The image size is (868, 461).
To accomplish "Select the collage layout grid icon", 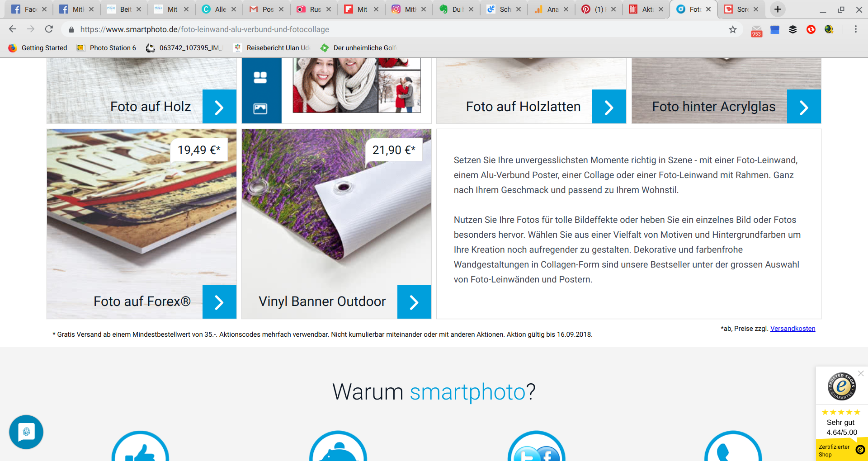I will (260, 78).
